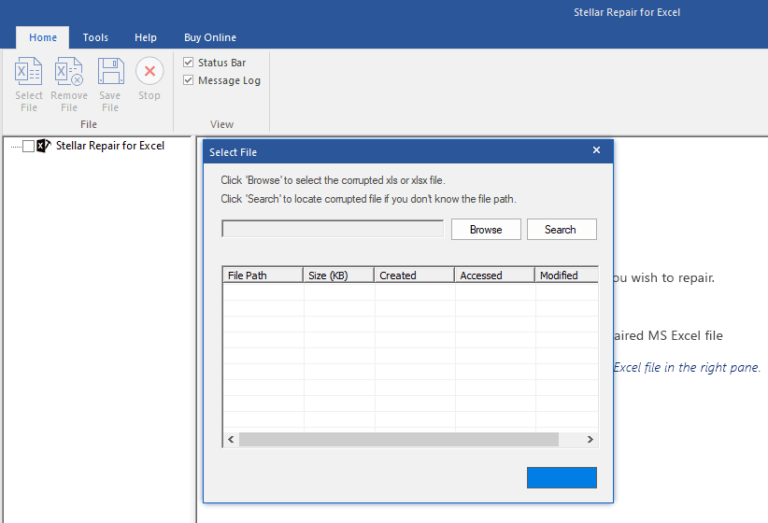Click the left arrow of horizontal scrollbar
Screen dimensions: 768x523
tap(231, 439)
